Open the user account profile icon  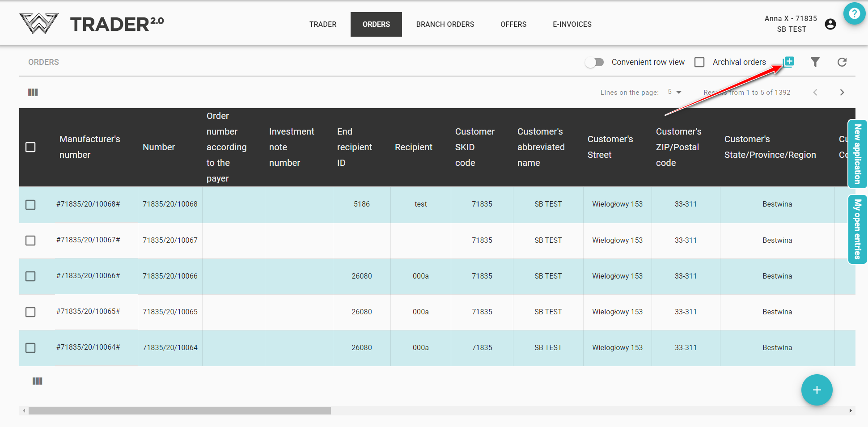830,24
